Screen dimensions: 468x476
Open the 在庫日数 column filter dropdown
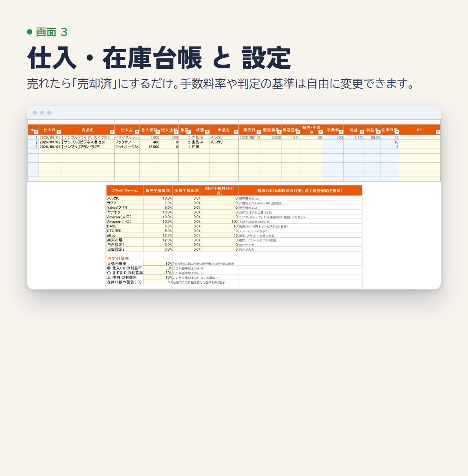397,132
